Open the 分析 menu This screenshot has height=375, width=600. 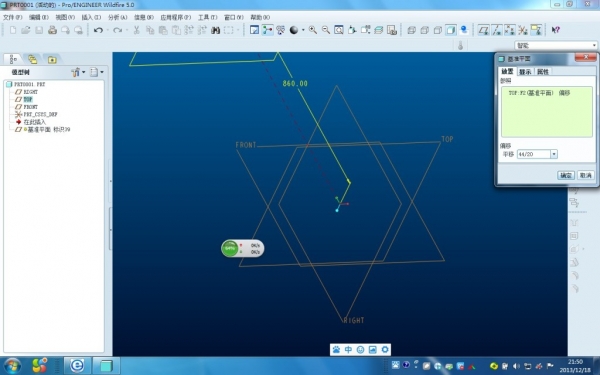pyautogui.click(x=117, y=17)
